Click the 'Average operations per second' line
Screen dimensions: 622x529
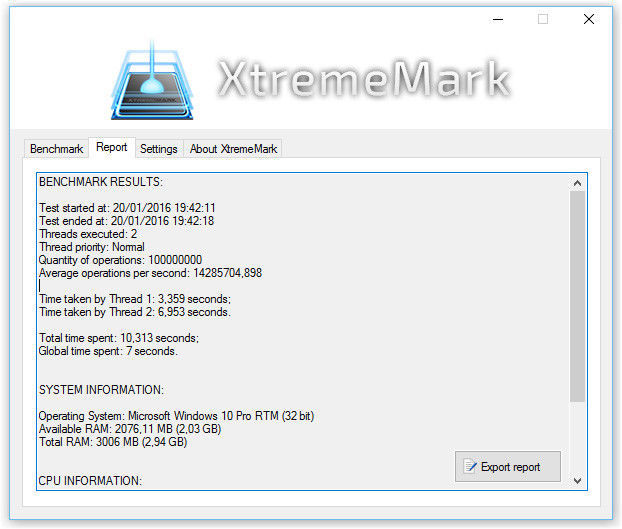click(150, 273)
